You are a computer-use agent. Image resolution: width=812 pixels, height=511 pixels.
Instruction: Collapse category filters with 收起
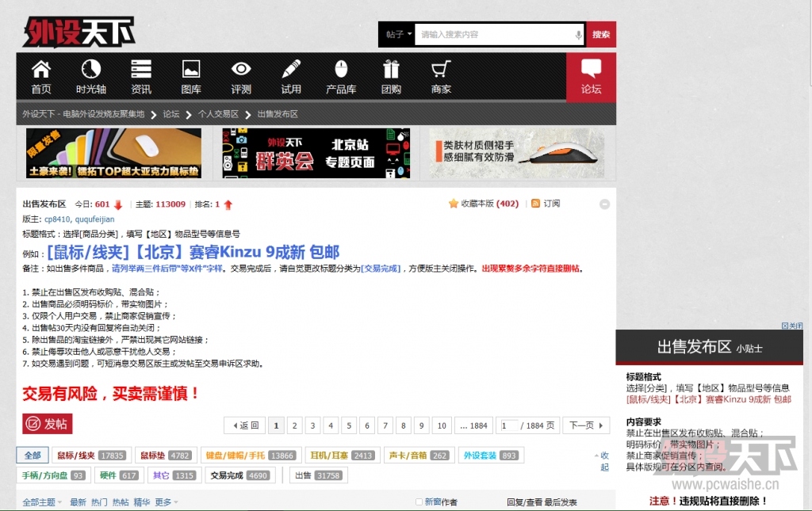(603, 461)
